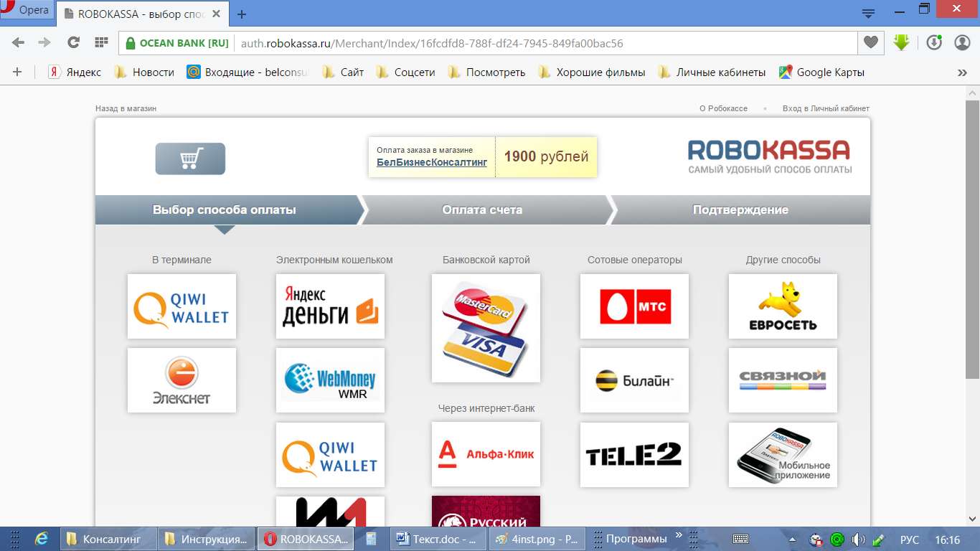This screenshot has width=980, height=551.
Task: Open Личные кабинеты bookmarks folder
Action: tap(712, 72)
